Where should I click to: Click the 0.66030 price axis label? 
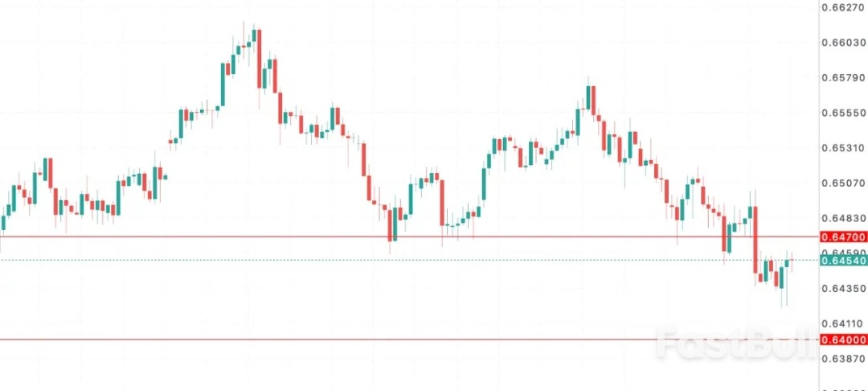point(842,43)
